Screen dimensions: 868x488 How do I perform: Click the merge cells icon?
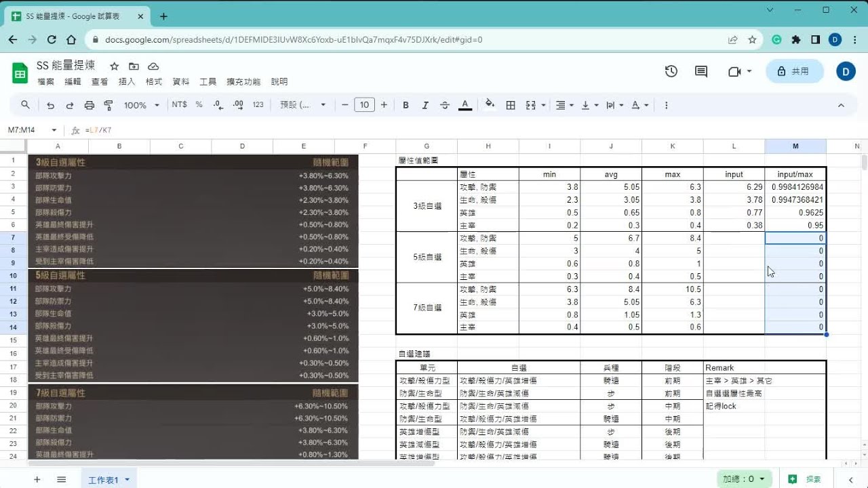(531, 105)
